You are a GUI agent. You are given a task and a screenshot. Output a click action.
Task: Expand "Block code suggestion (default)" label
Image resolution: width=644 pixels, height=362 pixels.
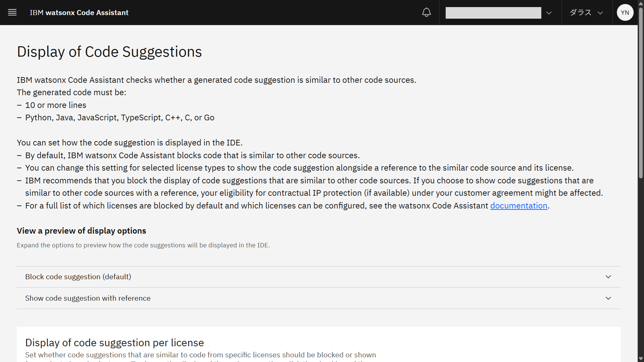pos(78,277)
